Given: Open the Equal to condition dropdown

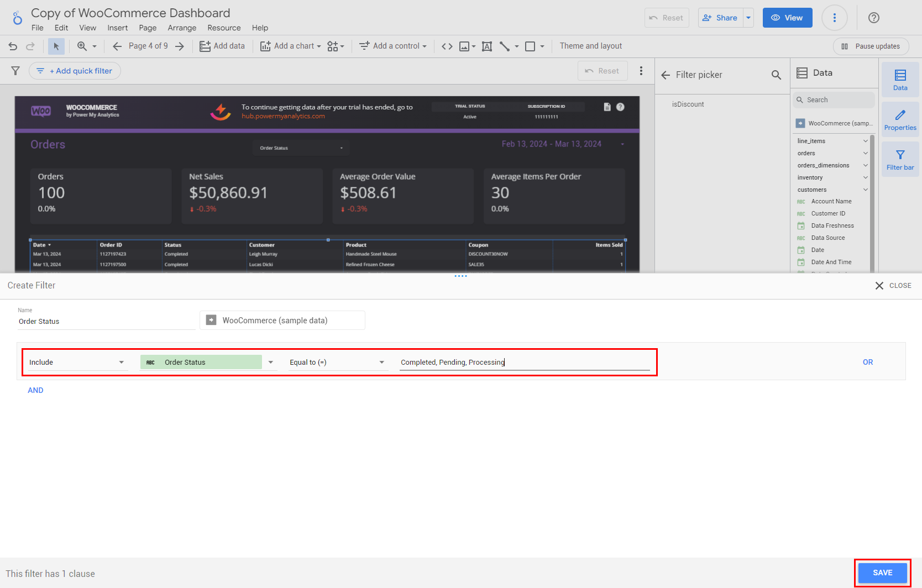Looking at the screenshot, I should pos(336,362).
